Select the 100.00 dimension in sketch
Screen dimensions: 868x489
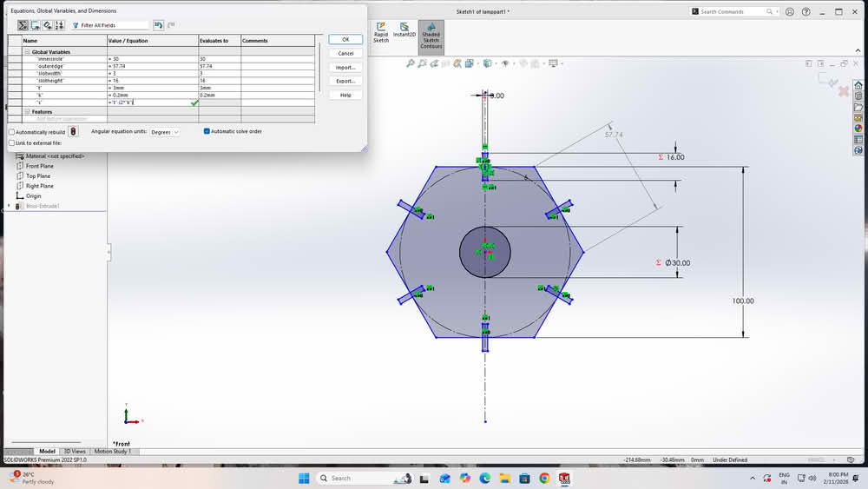click(x=743, y=301)
